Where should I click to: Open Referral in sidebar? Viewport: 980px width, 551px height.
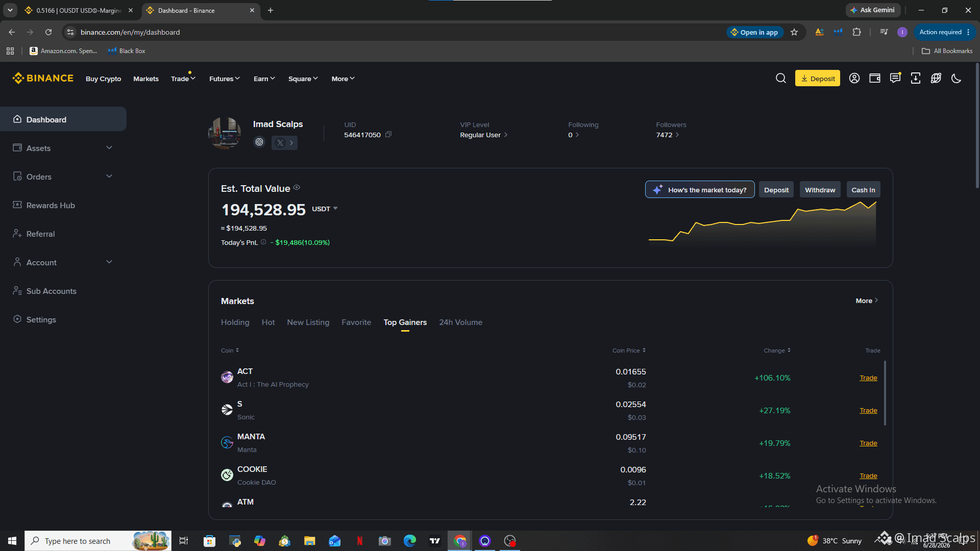[63, 234]
